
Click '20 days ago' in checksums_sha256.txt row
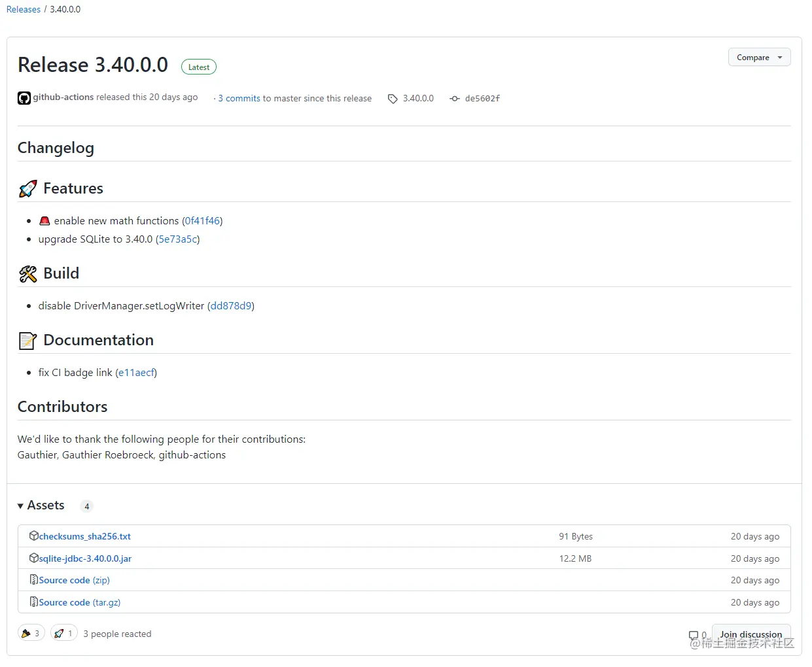point(755,536)
